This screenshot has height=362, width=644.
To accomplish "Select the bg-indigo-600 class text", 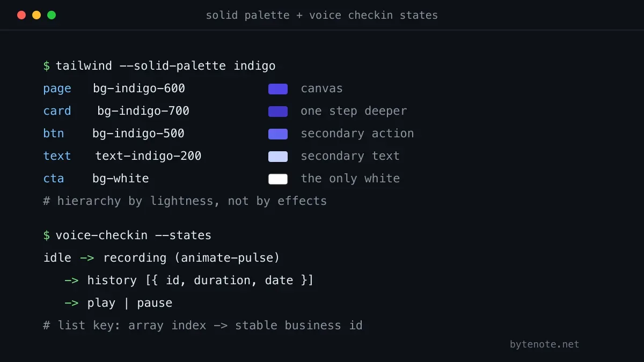I will pyautogui.click(x=139, y=88).
